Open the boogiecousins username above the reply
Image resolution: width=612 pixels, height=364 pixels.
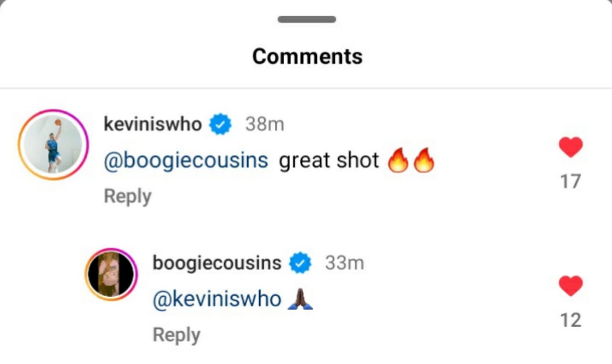pyautogui.click(x=217, y=263)
